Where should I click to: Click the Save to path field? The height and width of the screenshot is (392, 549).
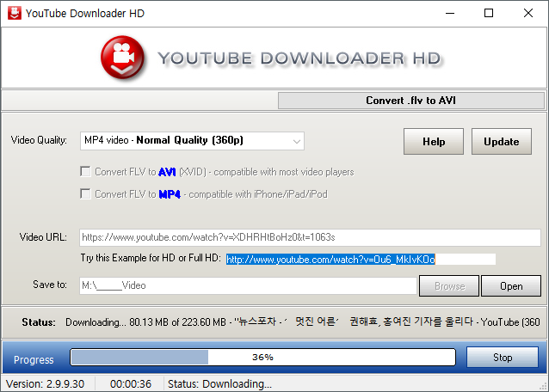coord(248,285)
